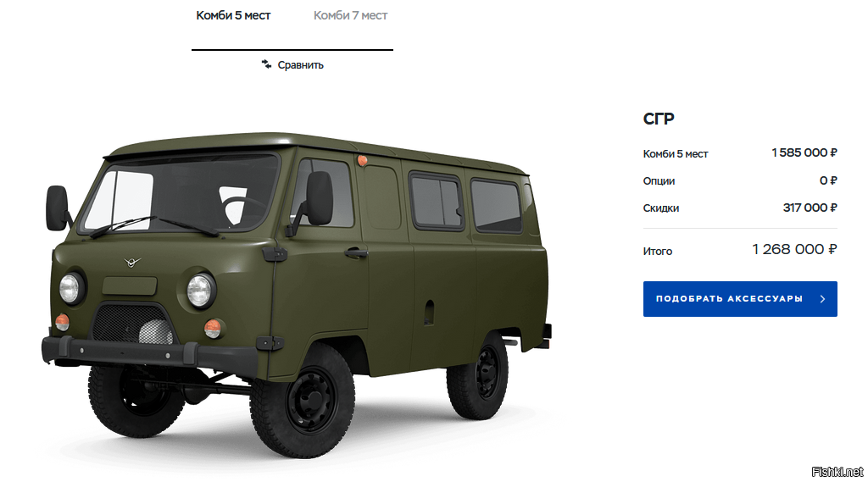The height and width of the screenshot is (482, 868).
Task: Click the van's driver-side rearview mirror
Action: [x=319, y=198]
